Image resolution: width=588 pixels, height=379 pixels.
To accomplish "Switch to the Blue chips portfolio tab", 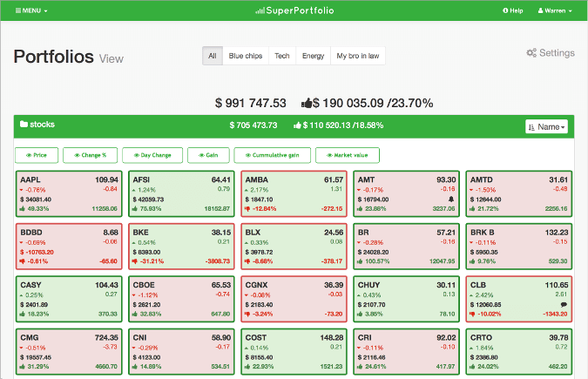I will [246, 56].
